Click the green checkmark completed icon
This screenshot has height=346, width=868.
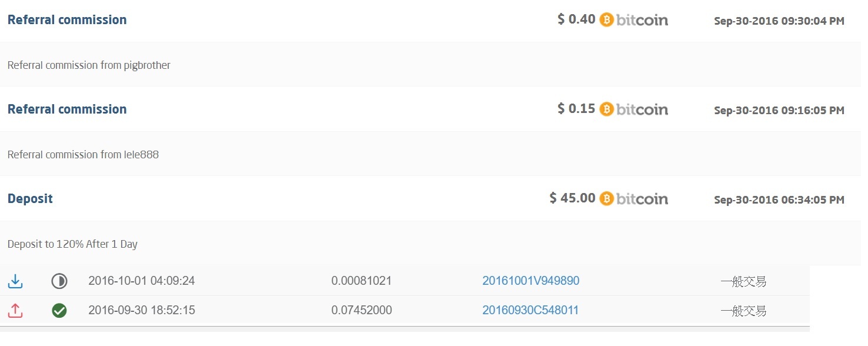[59, 310]
